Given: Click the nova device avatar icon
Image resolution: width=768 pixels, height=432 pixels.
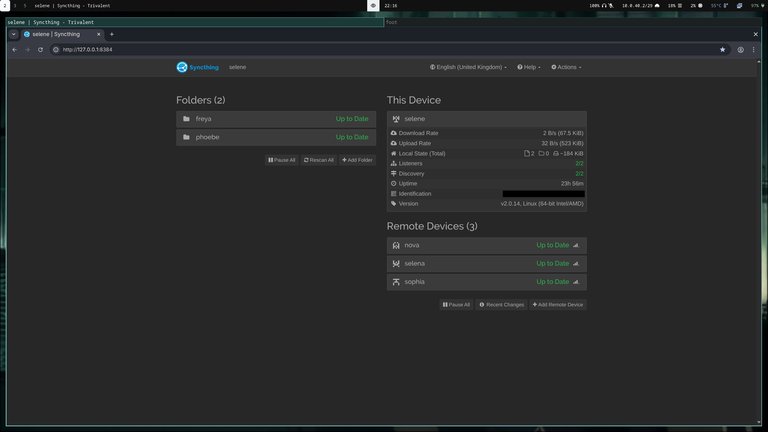Looking at the screenshot, I should [x=396, y=245].
